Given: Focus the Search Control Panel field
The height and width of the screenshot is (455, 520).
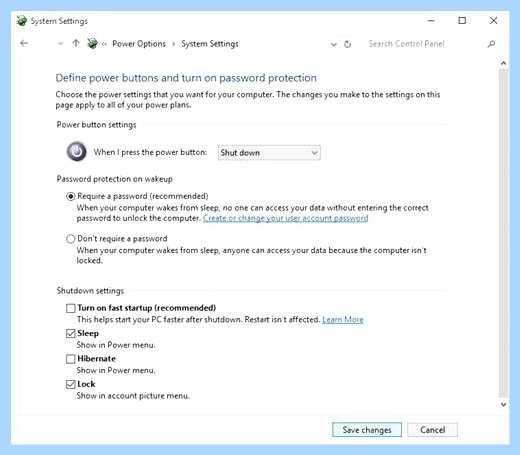Looking at the screenshot, I should click(x=406, y=44).
